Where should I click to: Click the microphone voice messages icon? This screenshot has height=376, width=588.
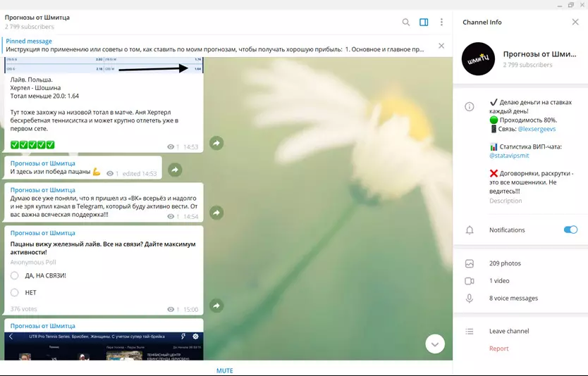[x=469, y=298]
